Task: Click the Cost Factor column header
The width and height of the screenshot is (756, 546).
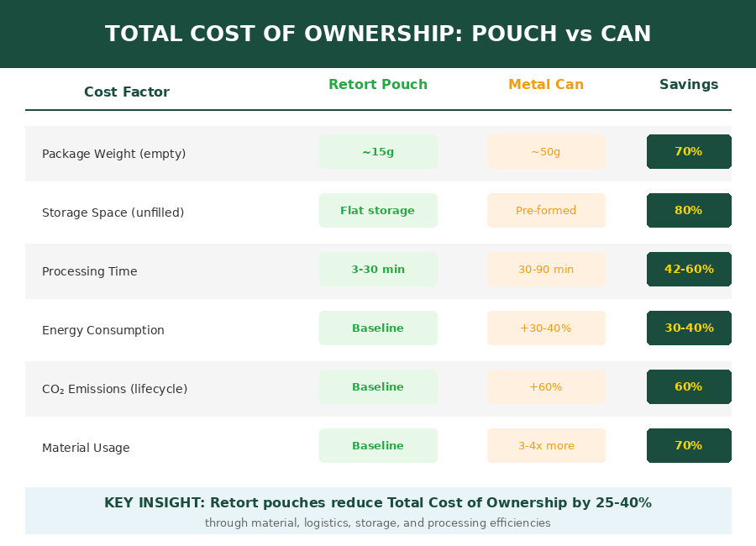Action: click(x=127, y=92)
